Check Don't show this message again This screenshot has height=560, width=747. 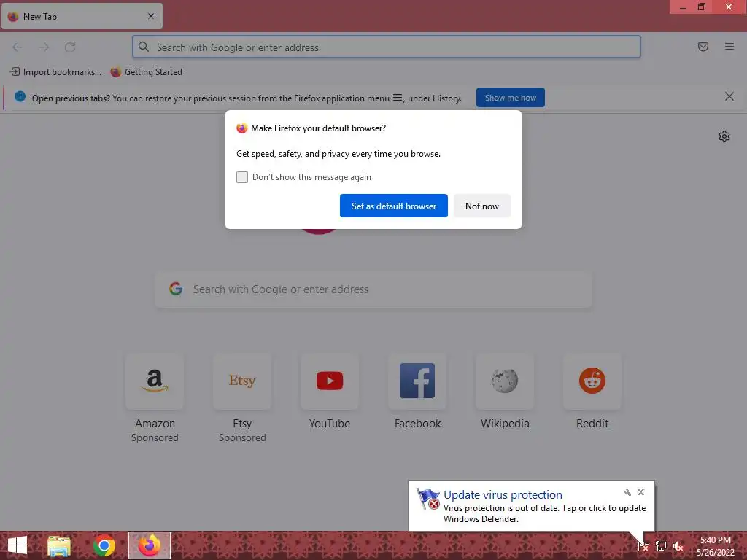tap(242, 177)
